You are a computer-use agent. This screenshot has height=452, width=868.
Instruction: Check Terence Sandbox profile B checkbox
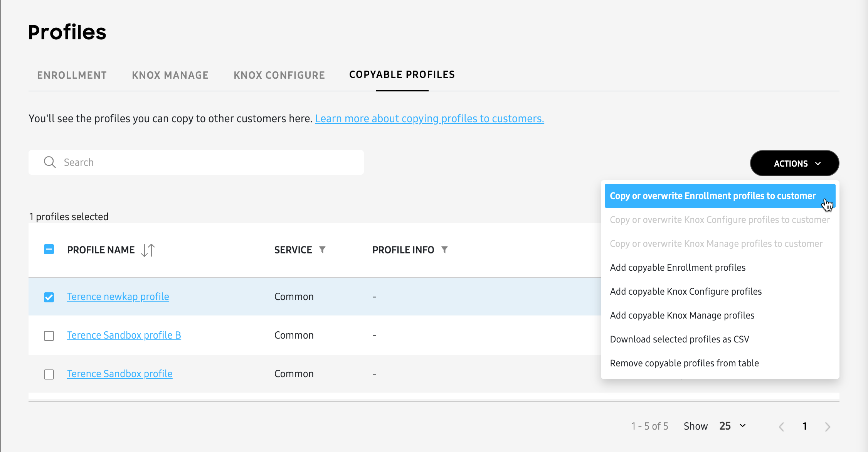[49, 336]
